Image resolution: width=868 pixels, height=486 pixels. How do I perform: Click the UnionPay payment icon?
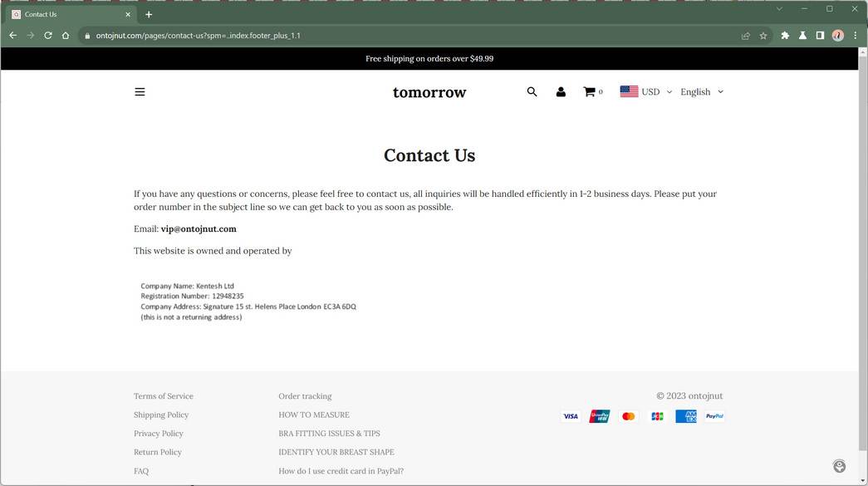point(600,416)
